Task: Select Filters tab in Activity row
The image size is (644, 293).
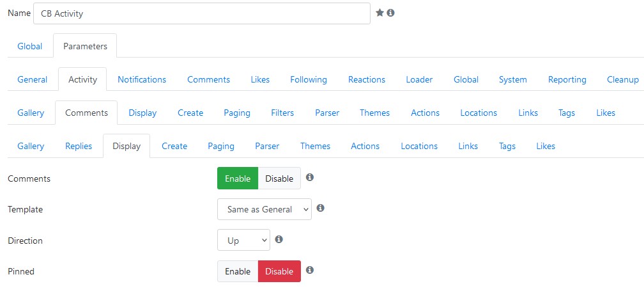Action: pos(282,113)
